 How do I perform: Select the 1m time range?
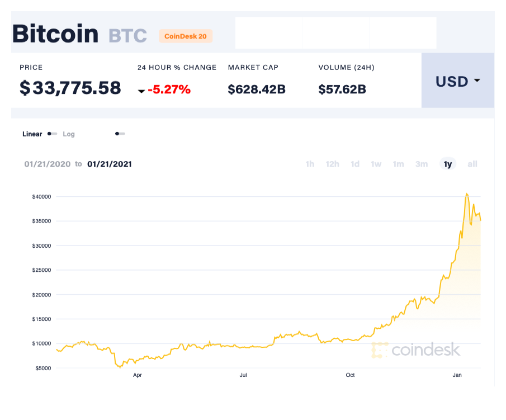pyautogui.click(x=398, y=164)
